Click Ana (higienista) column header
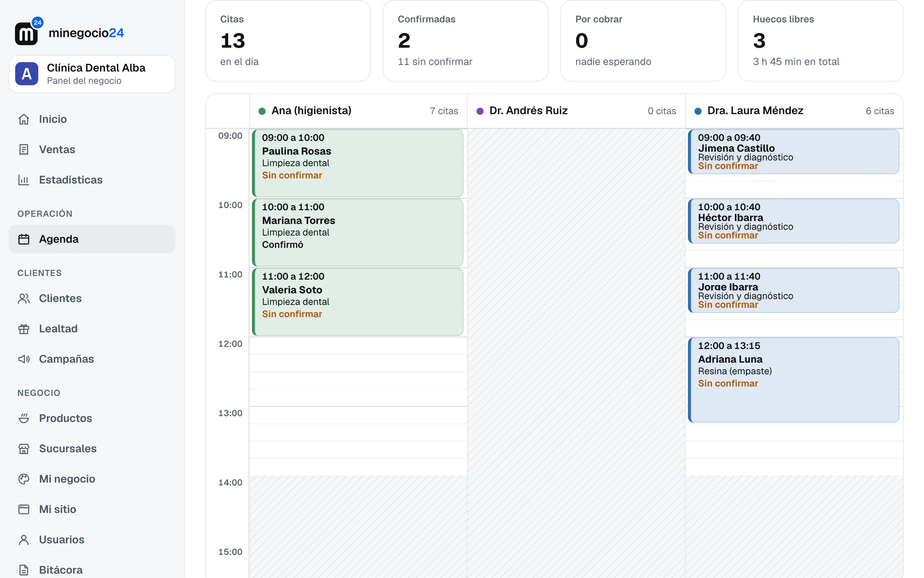Screen dimensions: 924x578 (358, 111)
